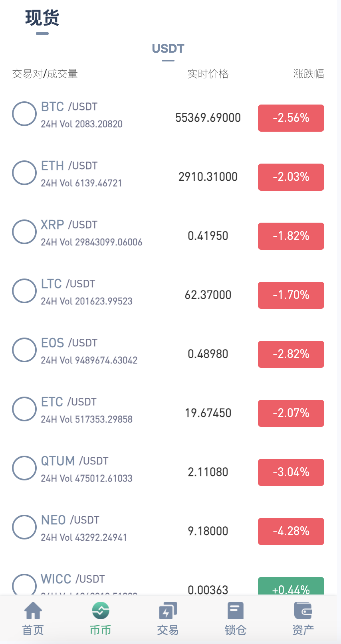The image size is (341, 644).
Task: Tap the 币币 trading icon
Action: point(101,611)
